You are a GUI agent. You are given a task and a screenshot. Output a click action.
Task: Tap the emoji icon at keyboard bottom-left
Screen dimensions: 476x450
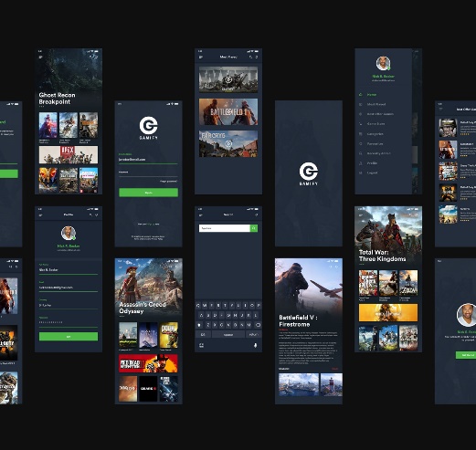201,345
